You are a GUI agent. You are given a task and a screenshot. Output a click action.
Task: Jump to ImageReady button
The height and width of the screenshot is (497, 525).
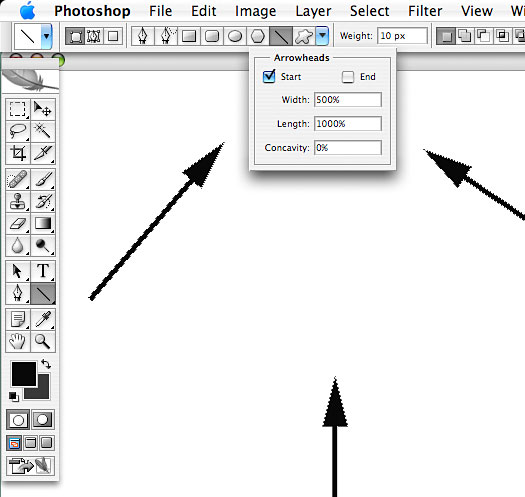30,466
